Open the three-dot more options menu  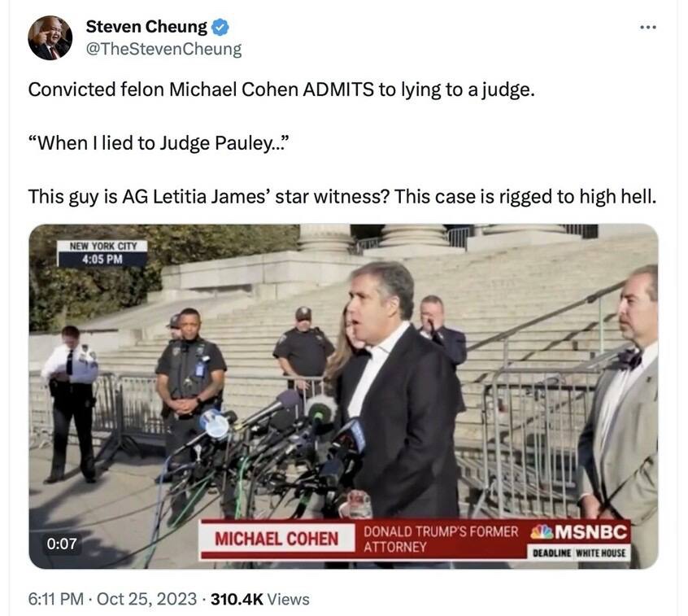pyautogui.click(x=647, y=27)
